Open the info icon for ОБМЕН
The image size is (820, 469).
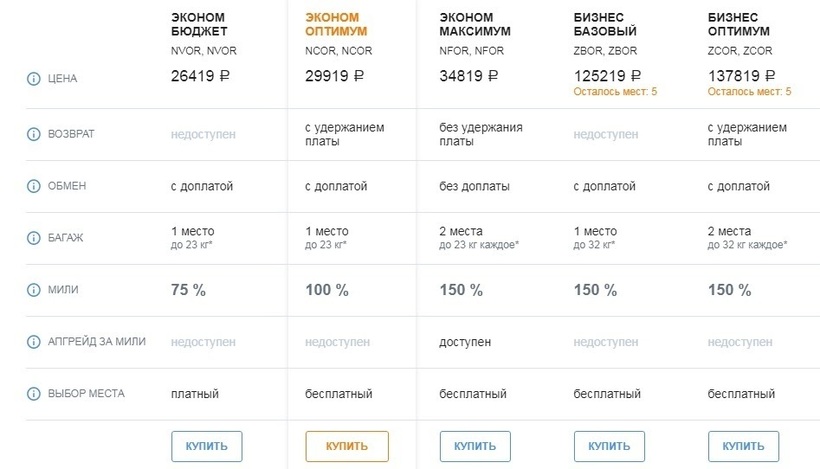(x=33, y=186)
